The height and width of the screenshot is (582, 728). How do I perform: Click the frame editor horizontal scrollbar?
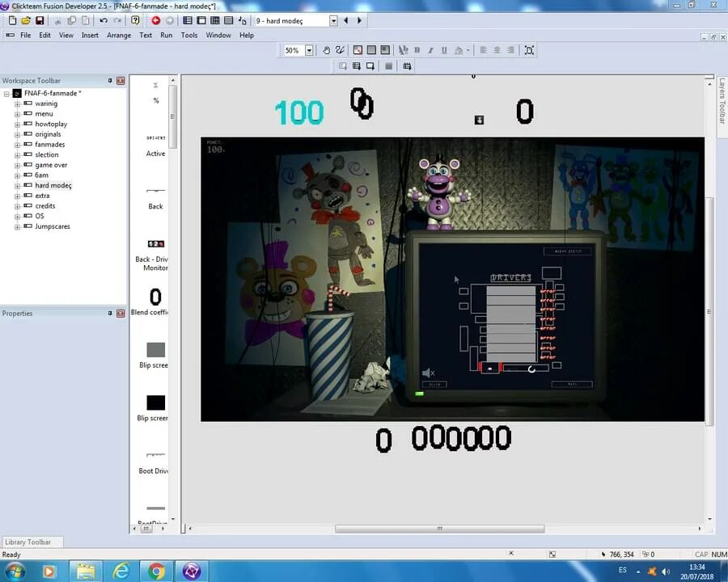pyautogui.click(x=440, y=529)
